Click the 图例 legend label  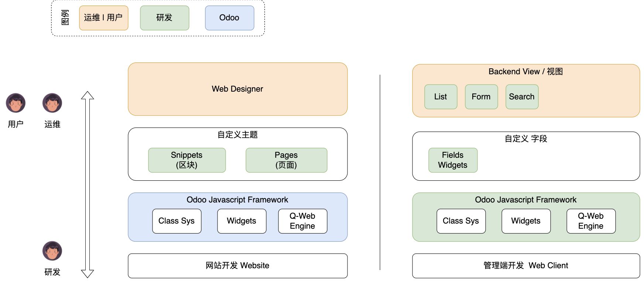click(65, 18)
